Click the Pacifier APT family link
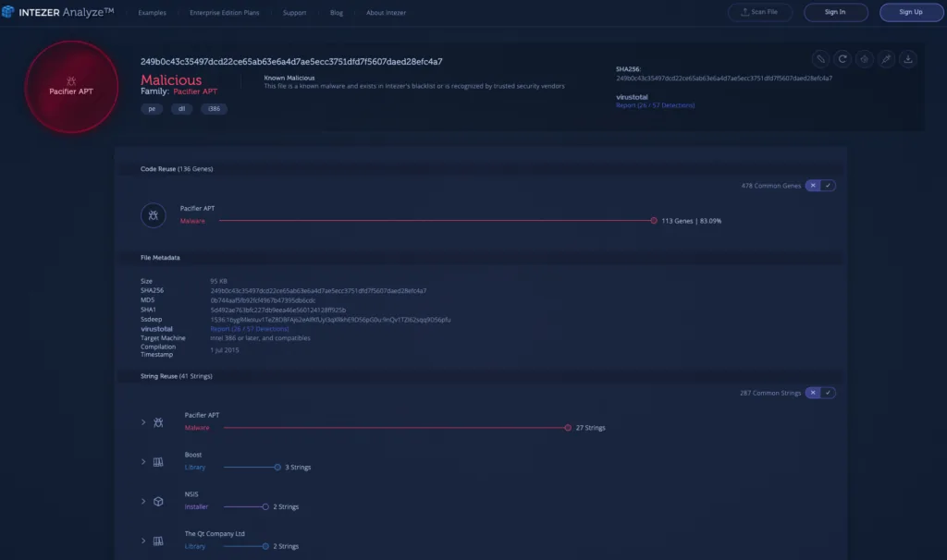 pos(195,91)
